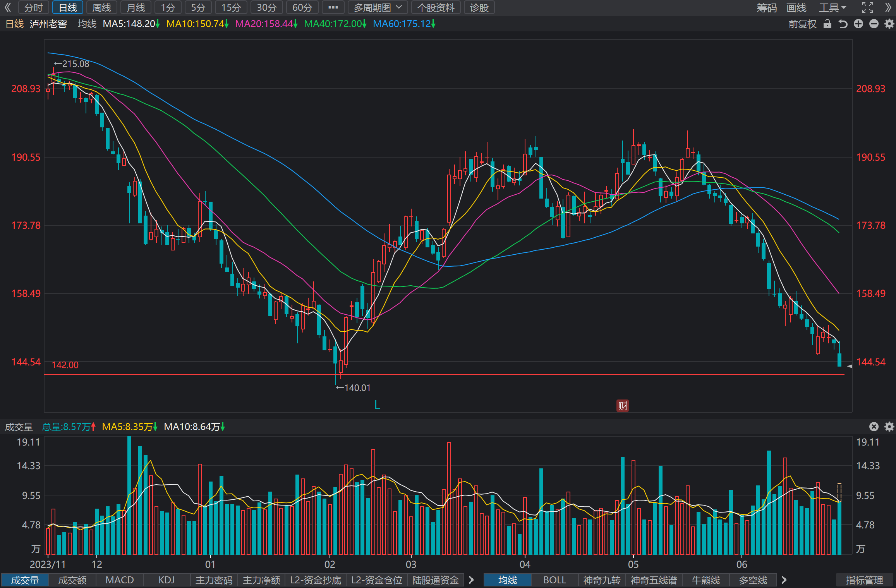Screen dimensions: 896x588
Task: Select the 多空线 indicator tab
Action: tap(753, 580)
